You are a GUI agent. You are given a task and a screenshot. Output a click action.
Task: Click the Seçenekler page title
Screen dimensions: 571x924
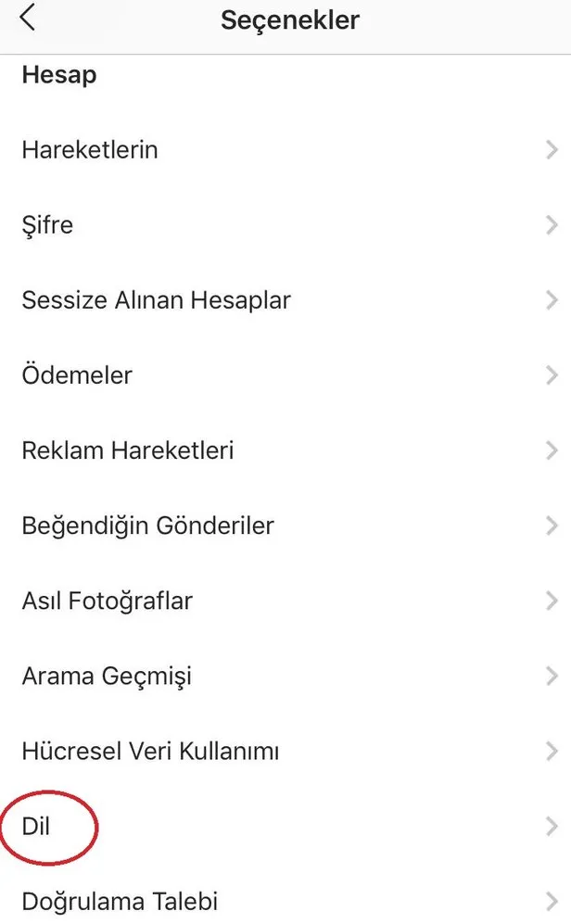pyautogui.click(x=290, y=19)
